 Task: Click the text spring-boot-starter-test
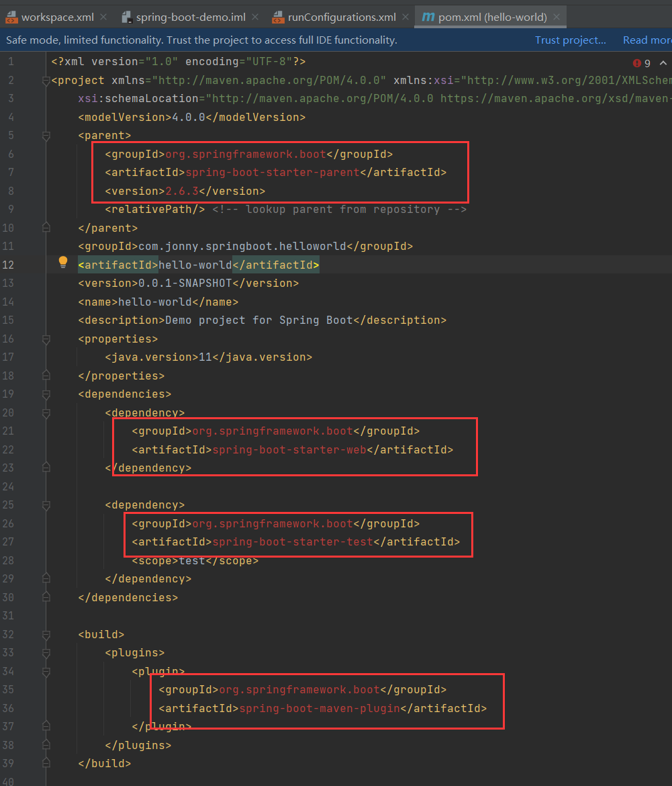coord(293,542)
